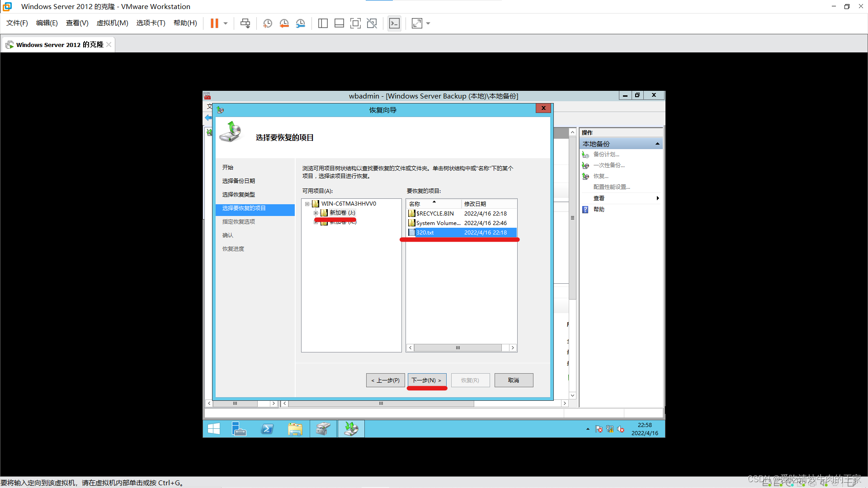Viewport: 868px width, 488px height.
Task: Enter full screen mode icon
Action: point(417,23)
